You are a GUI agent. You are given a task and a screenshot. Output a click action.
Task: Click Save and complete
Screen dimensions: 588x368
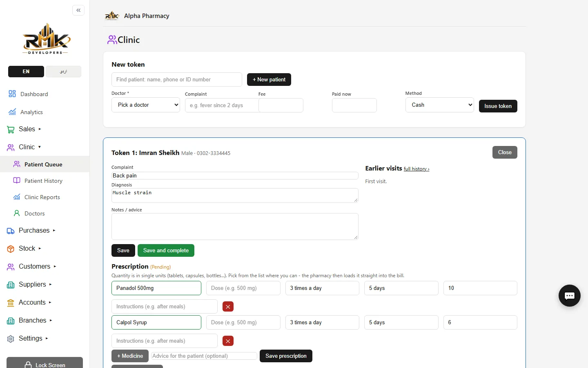click(x=166, y=251)
